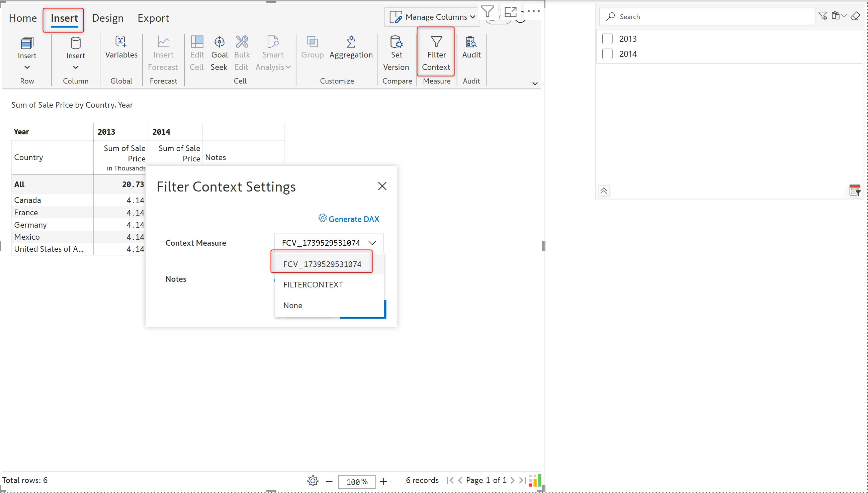Close the Filter Context Settings dialog
The image size is (868, 493).
pos(382,186)
